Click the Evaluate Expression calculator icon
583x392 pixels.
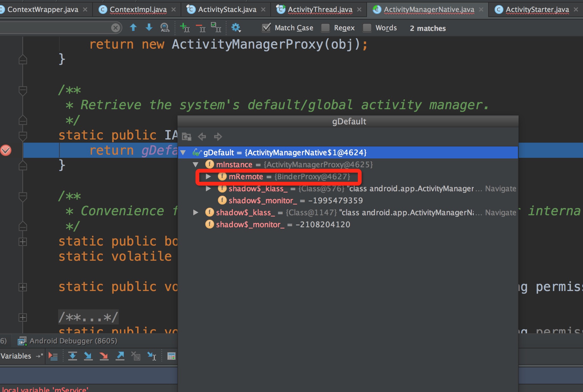(x=171, y=356)
